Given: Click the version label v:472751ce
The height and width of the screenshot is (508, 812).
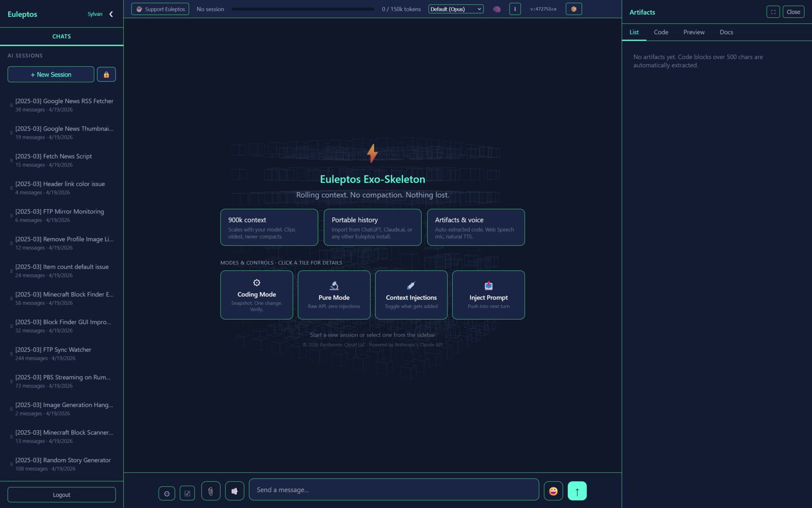Looking at the screenshot, I should pos(543,9).
